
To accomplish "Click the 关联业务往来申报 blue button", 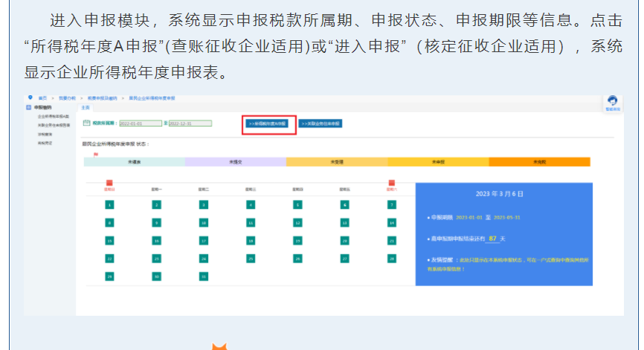I will [321, 124].
